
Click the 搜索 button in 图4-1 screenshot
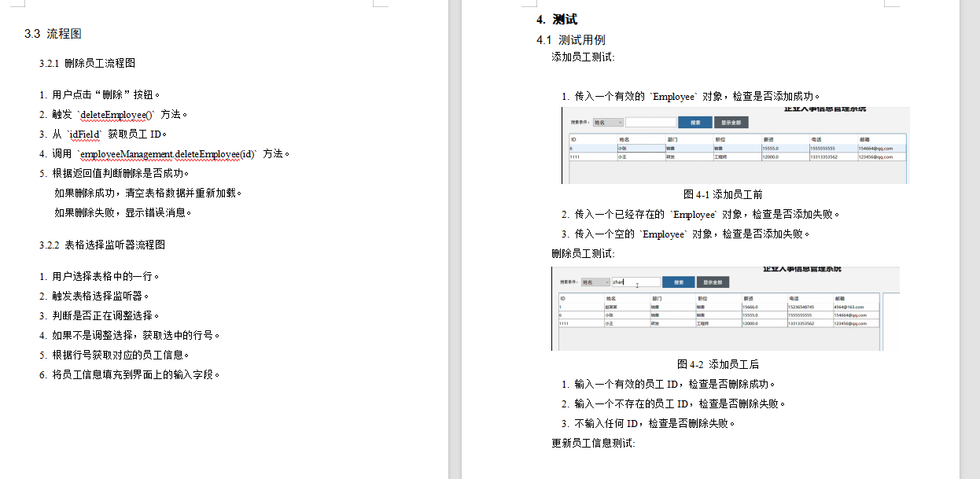(x=695, y=123)
